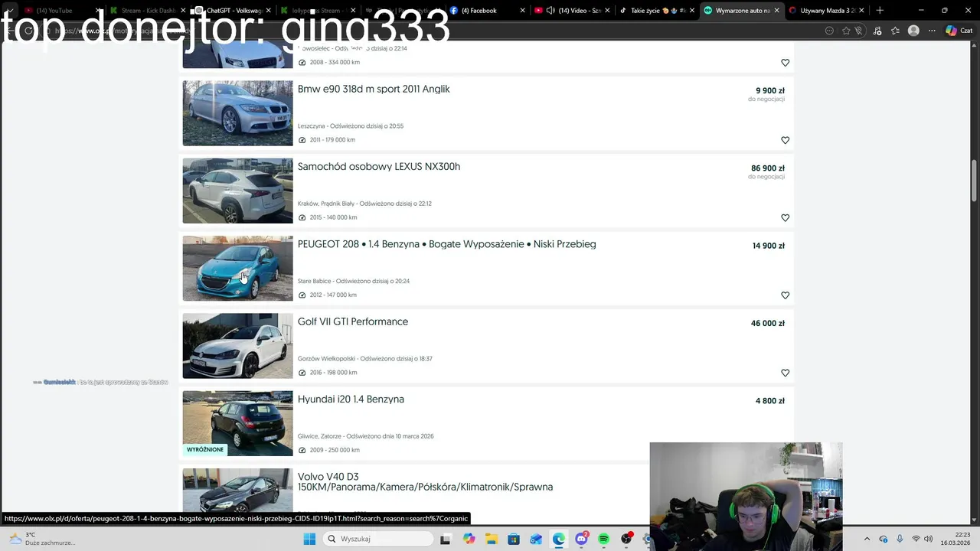The width and height of the screenshot is (980, 551).
Task: Open Edge settings and more menu
Action: coord(932,31)
